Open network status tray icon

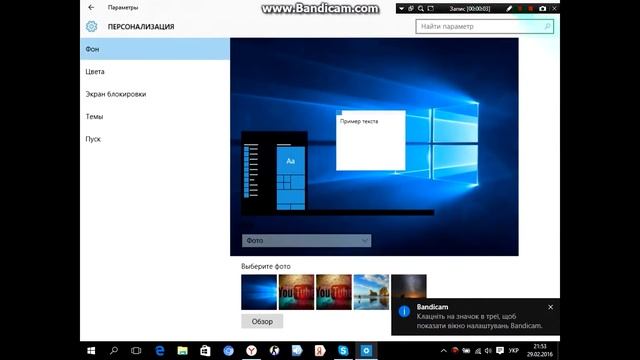478,351
